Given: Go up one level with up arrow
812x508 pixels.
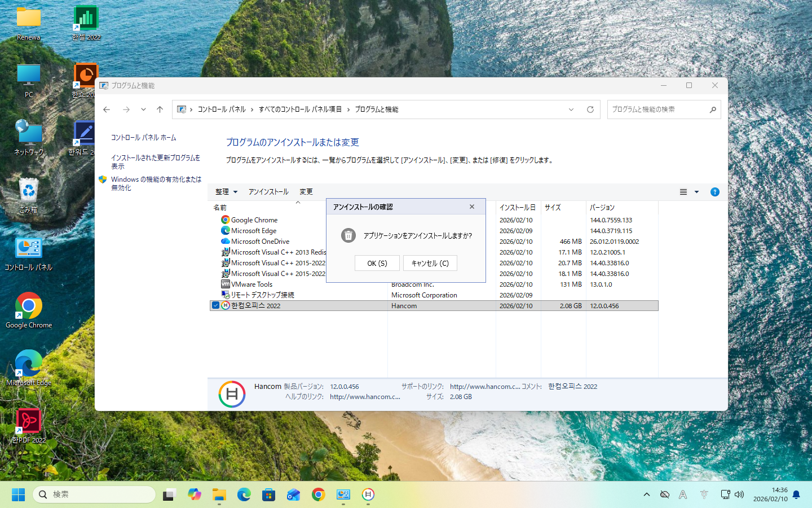Looking at the screenshot, I should point(160,110).
